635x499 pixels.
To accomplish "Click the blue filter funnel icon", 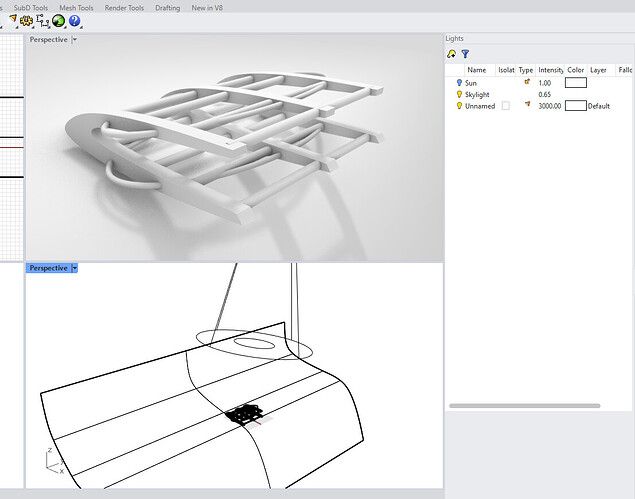I will [x=465, y=54].
